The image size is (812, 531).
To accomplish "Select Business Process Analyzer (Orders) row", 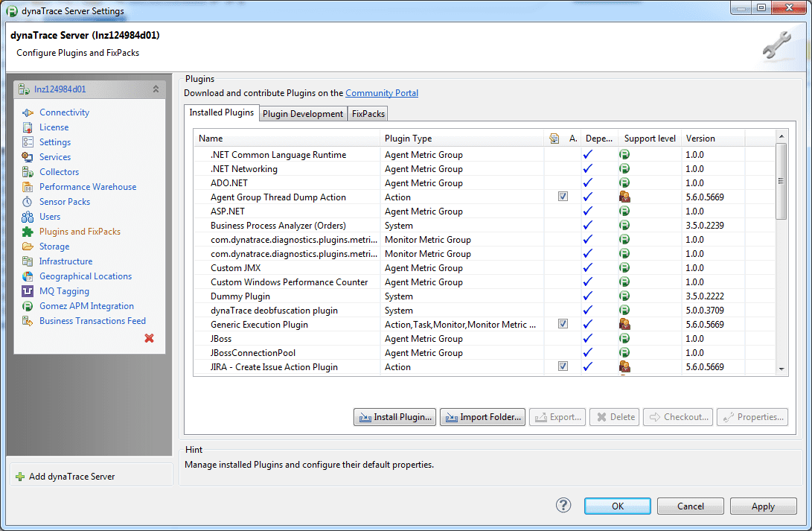I will pyautogui.click(x=485, y=226).
